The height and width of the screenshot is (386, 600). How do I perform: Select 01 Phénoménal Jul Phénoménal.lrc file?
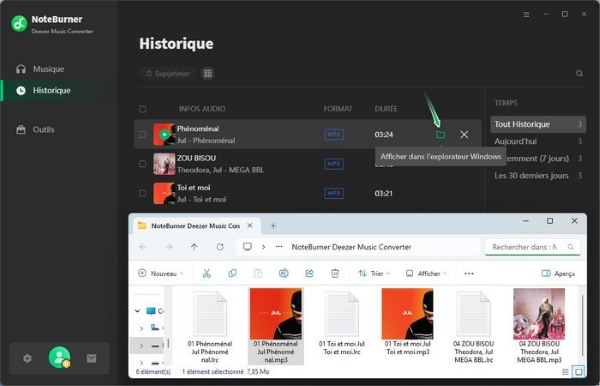point(210,327)
